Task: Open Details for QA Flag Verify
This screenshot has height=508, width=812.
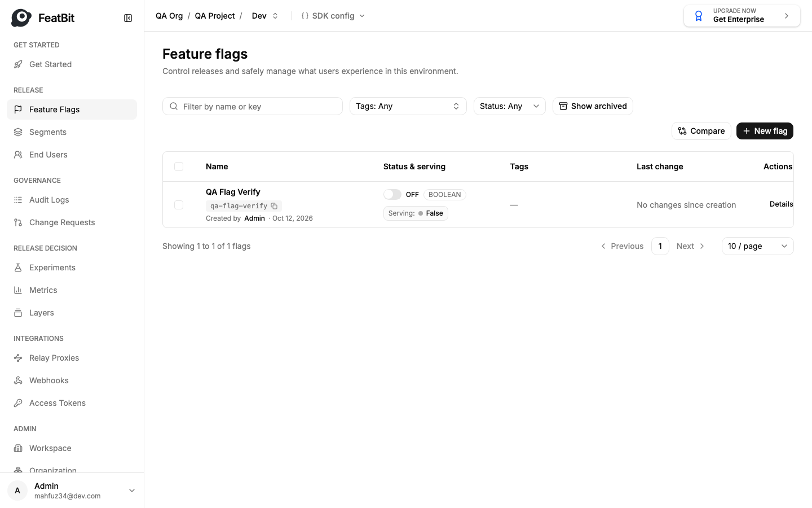Action: point(781,204)
